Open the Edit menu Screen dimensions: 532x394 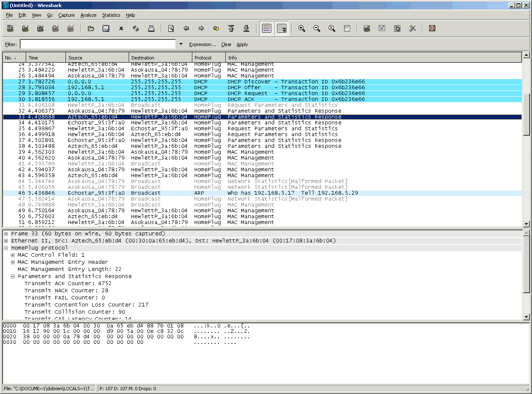click(22, 15)
